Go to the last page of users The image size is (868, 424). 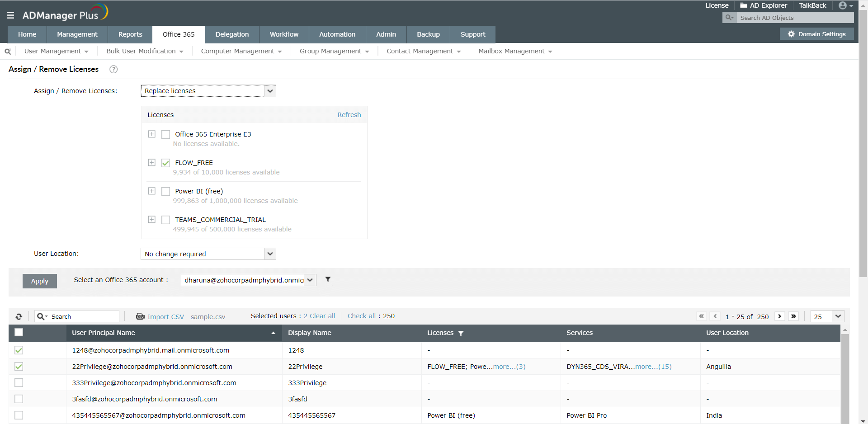point(793,316)
